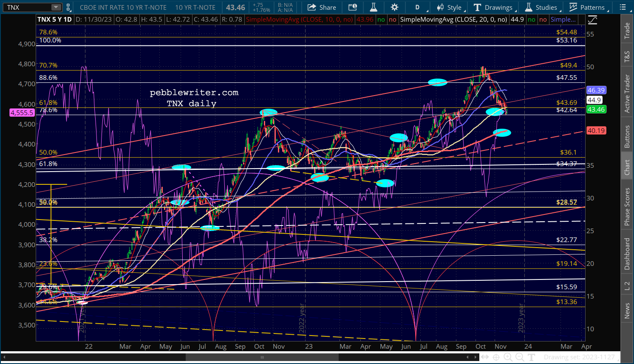Click the 100.0% retracement label
634x364 pixels.
click(x=50, y=40)
